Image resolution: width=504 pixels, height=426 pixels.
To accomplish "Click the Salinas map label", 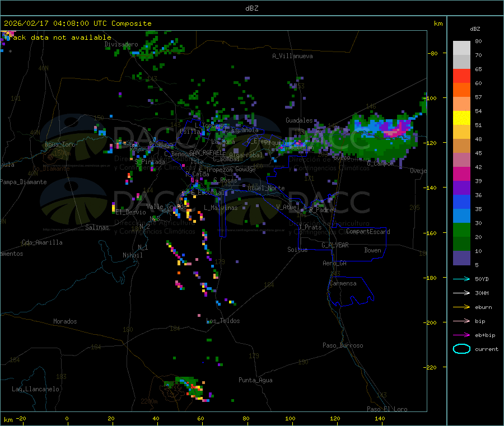I will tap(97, 227).
